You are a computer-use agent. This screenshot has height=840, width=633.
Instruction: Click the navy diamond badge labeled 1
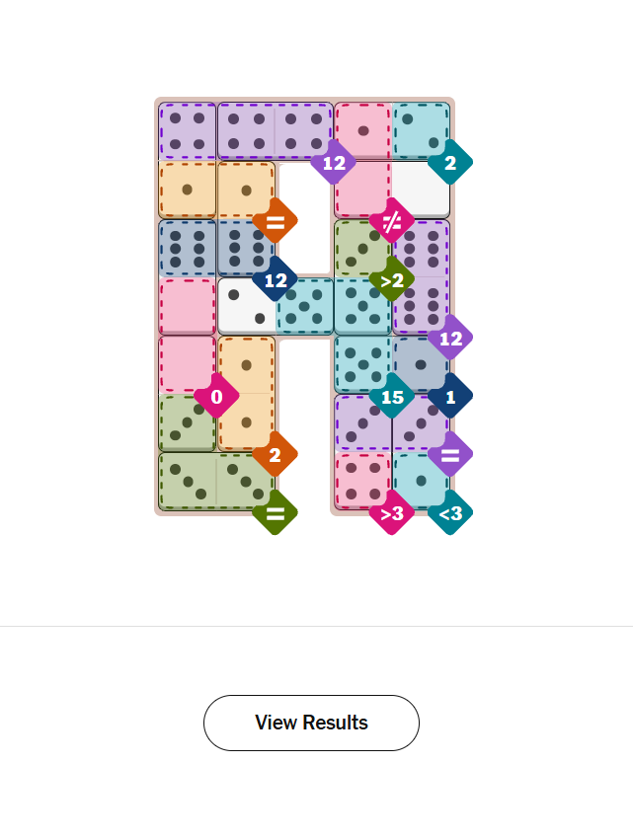click(449, 397)
